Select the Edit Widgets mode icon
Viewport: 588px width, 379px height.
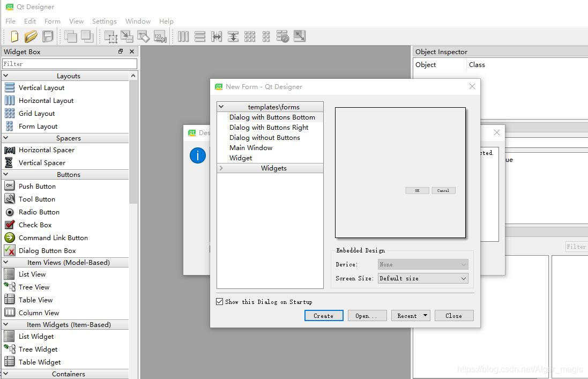110,36
